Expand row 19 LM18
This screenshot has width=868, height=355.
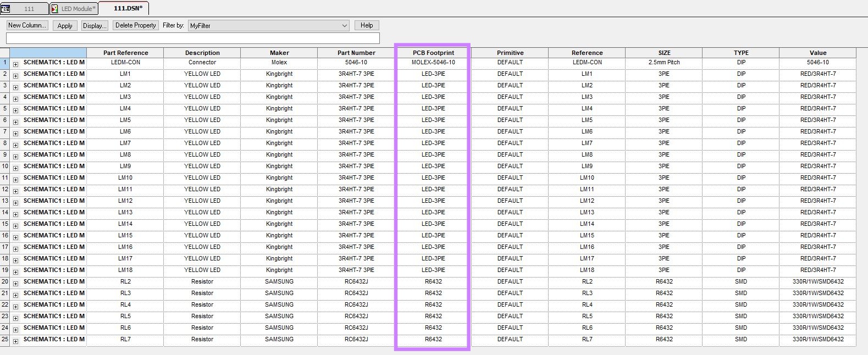[15, 272]
